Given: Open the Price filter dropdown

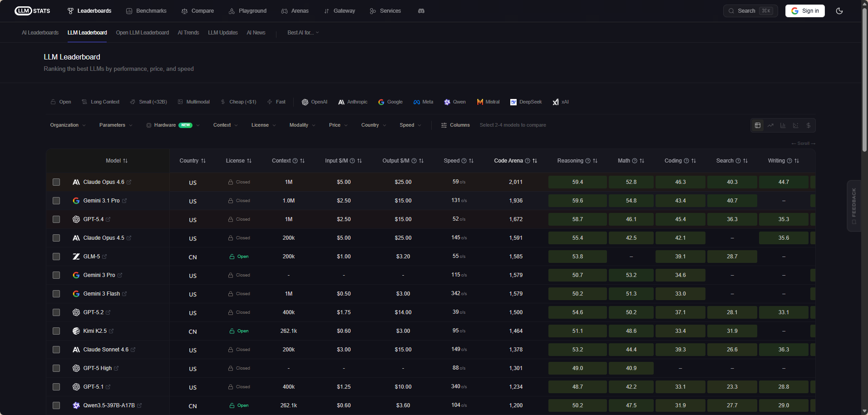Looking at the screenshot, I should tap(338, 125).
